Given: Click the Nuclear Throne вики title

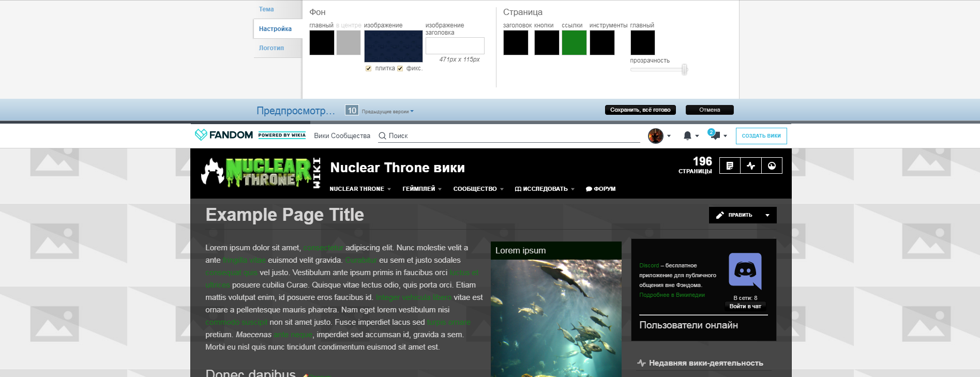Looking at the screenshot, I should pos(397,168).
